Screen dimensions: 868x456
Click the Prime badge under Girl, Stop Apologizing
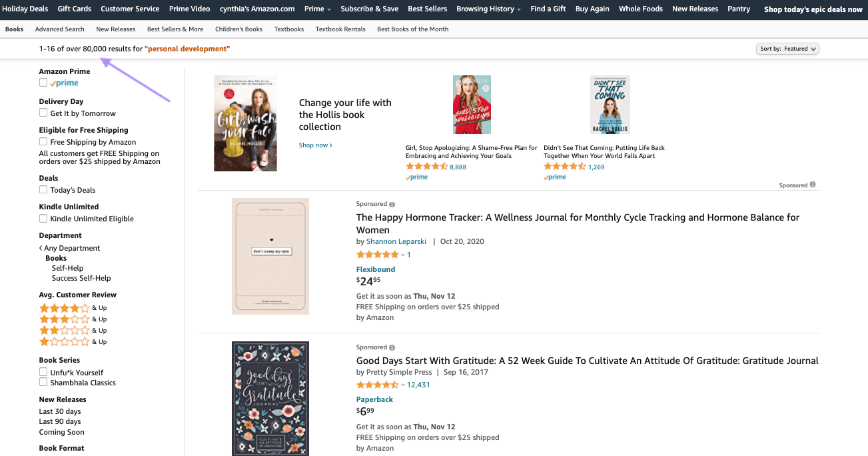[416, 177]
